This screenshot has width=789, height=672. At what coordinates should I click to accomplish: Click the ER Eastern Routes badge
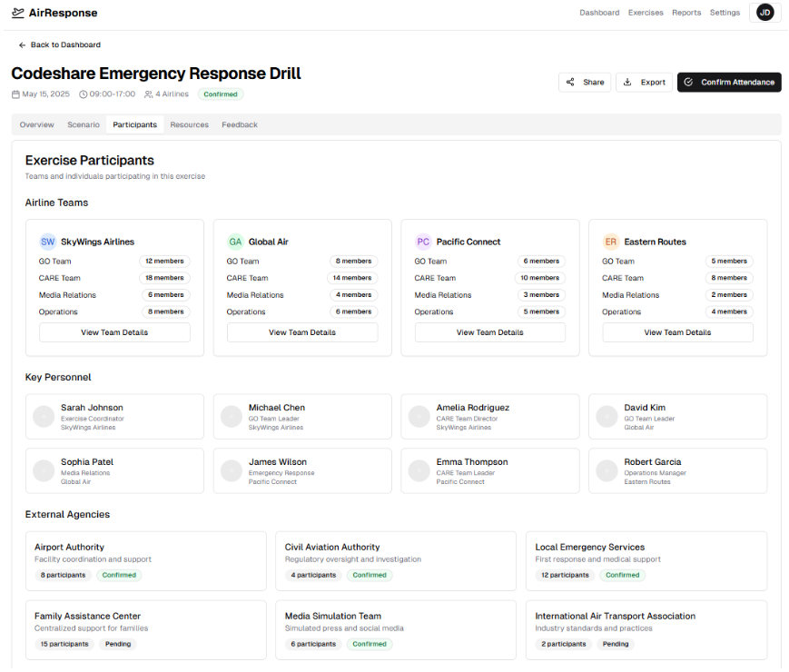[611, 242]
